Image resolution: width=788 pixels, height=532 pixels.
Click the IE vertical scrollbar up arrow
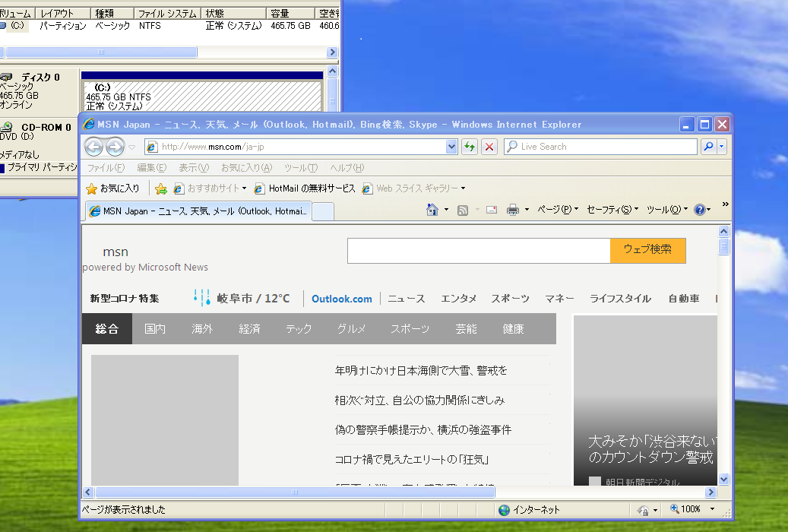(723, 231)
